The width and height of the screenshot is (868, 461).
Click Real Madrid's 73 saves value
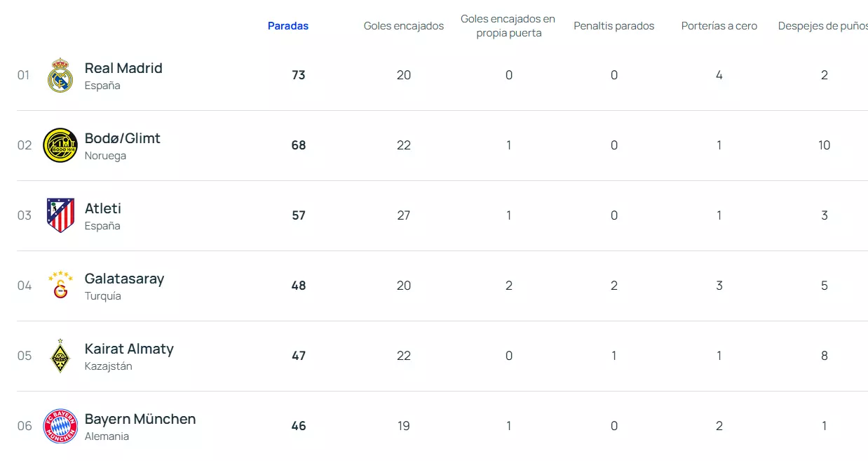click(299, 75)
